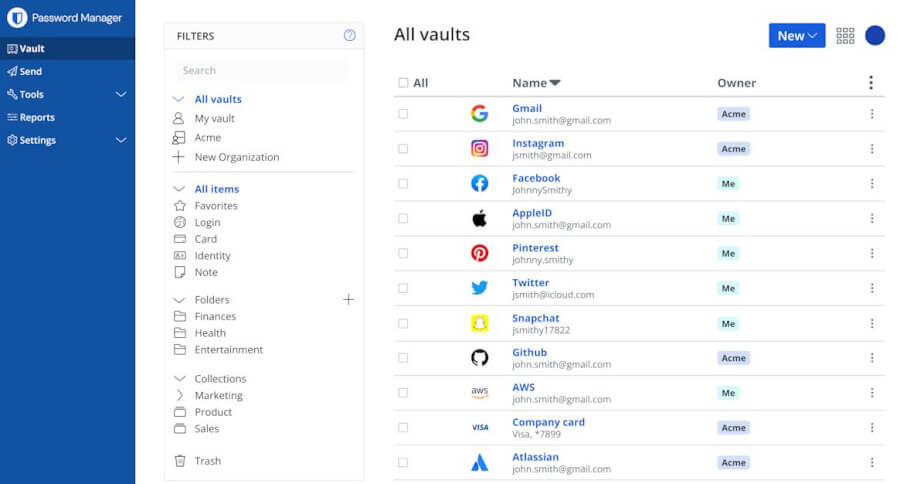This screenshot has width=900, height=484.
Task: Click the filter Search input field
Action: 262,70
